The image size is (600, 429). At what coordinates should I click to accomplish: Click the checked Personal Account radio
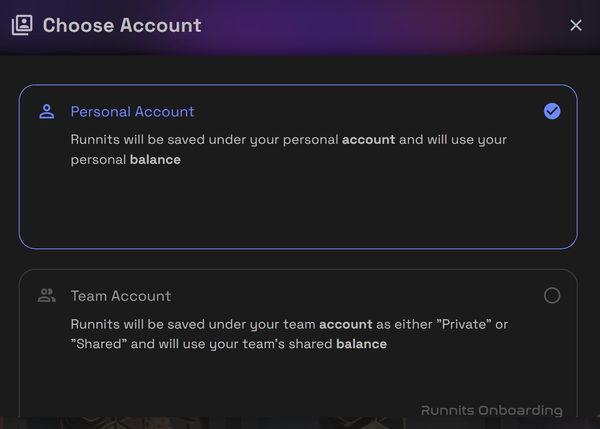tap(552, 111)
